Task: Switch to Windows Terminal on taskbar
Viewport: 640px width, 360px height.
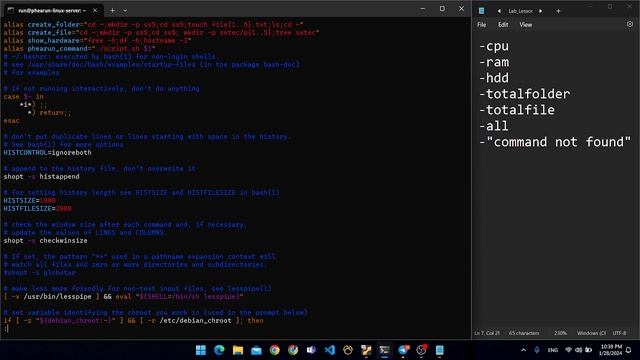Action: (384, 350)
